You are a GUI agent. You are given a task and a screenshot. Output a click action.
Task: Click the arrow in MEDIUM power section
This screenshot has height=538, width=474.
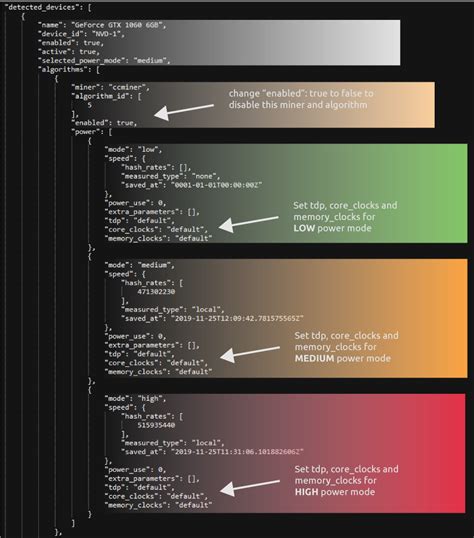point(250,354)
